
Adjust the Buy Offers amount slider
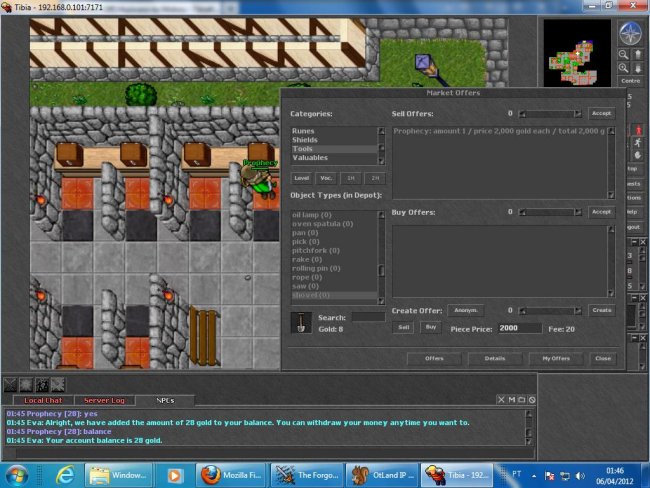550,212
